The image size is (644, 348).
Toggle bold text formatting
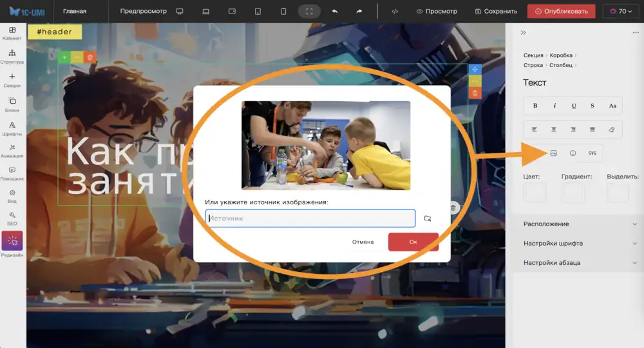pyautogui.click(x=535, y=106)
